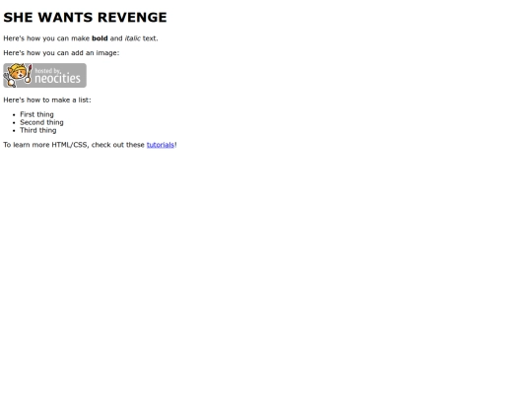The width and height of the screenshot is (532, 399).
Task: Click the italic word 'italic'
Action: pyautogui.click(x=132, y=38)
